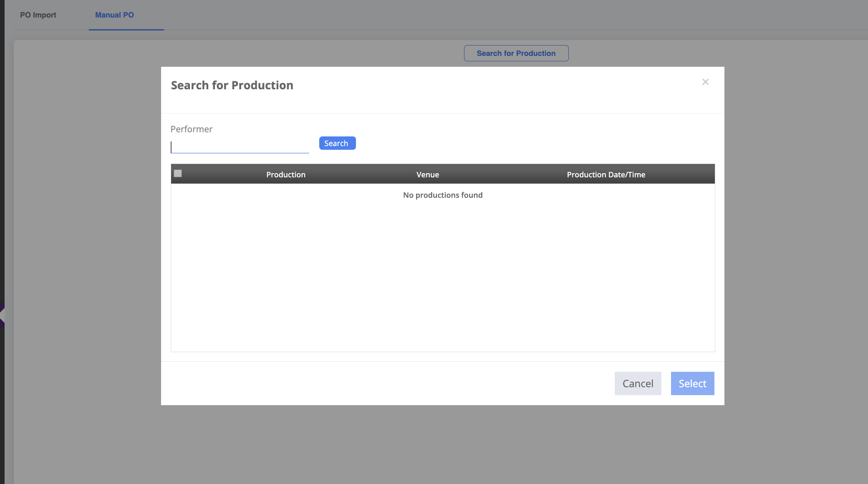The image size is (868, 484).
Task: Click the No productions found message
Action: (443, 195)
